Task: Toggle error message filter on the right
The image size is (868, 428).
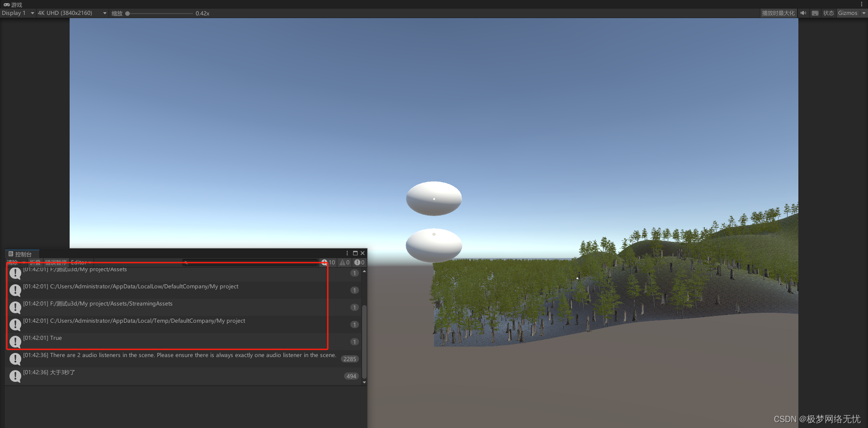Action: click(359, 263)
